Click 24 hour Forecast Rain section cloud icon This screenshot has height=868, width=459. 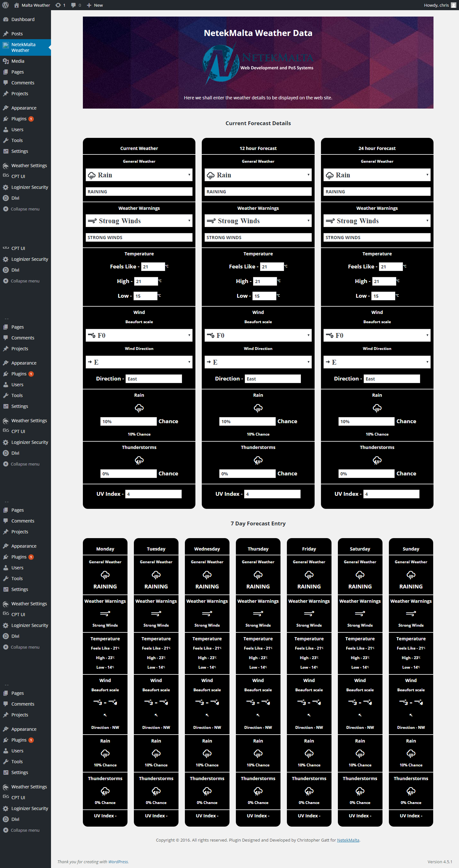(x=377, y=409)
